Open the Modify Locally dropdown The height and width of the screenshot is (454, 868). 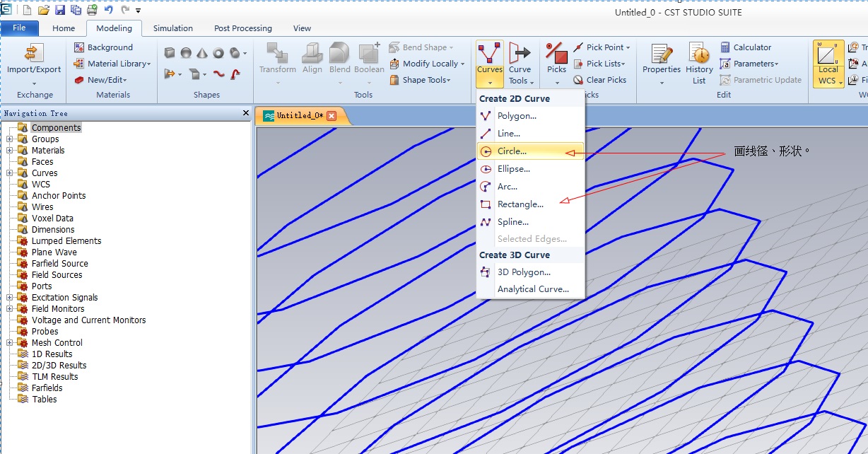click(x=427, y=64)
